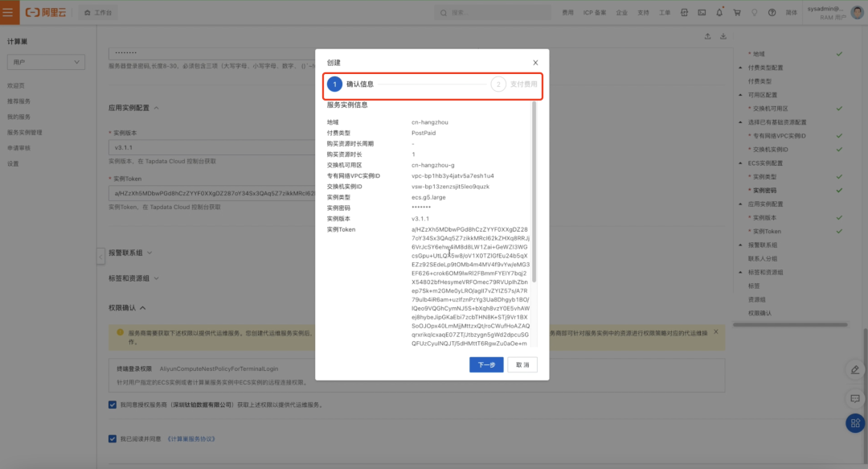
Task: Go to 服务实例管理 in sidebar
Action: (x=25, y=133)
